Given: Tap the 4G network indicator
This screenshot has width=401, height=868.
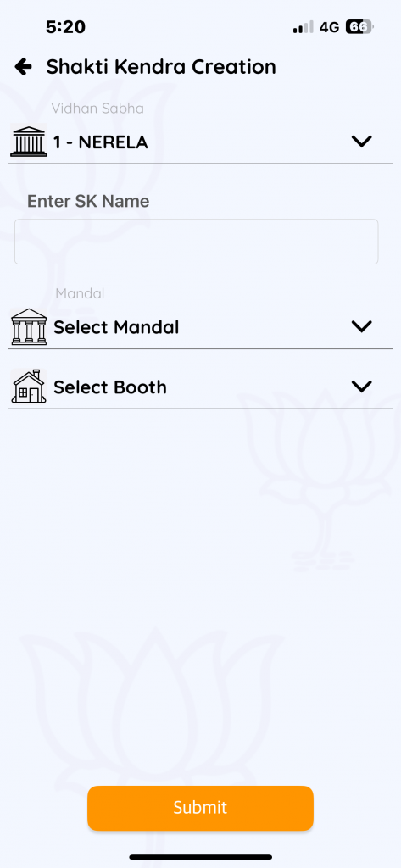Looking at the screenshot, I should point(329,27).
